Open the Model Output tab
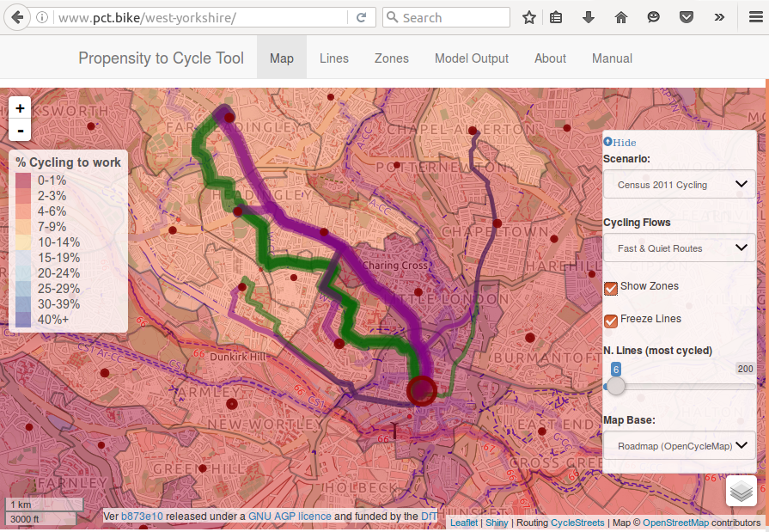This screenshot has height=532, width=769. pos(471,58)
